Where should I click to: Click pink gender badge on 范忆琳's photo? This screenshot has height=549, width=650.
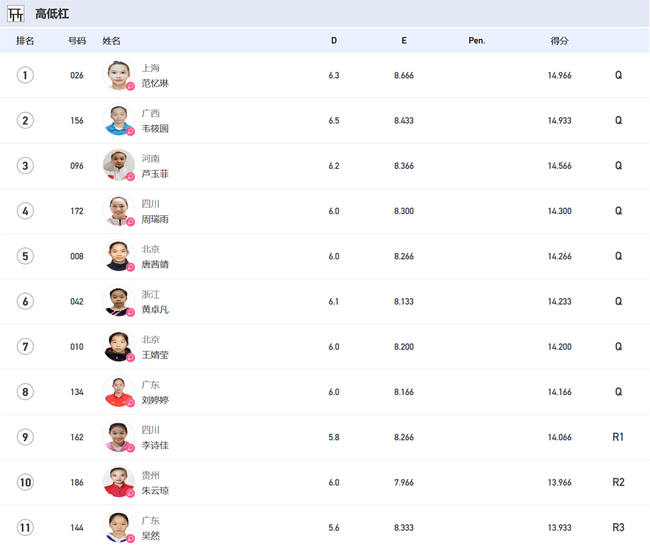(x=130, y=87)
